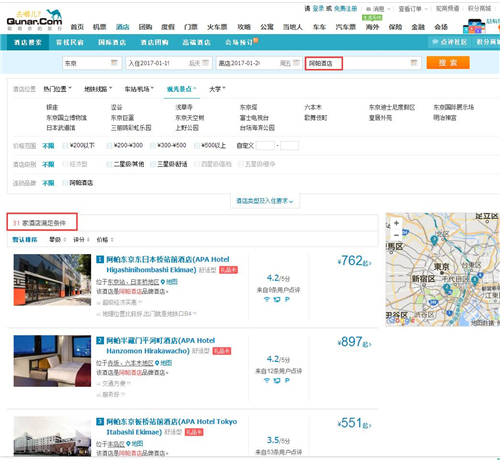Click the WiFi amenity icon of second hotel
This screenshot has height=460, width=500.
pyautogui.click(x=267, y=381)
